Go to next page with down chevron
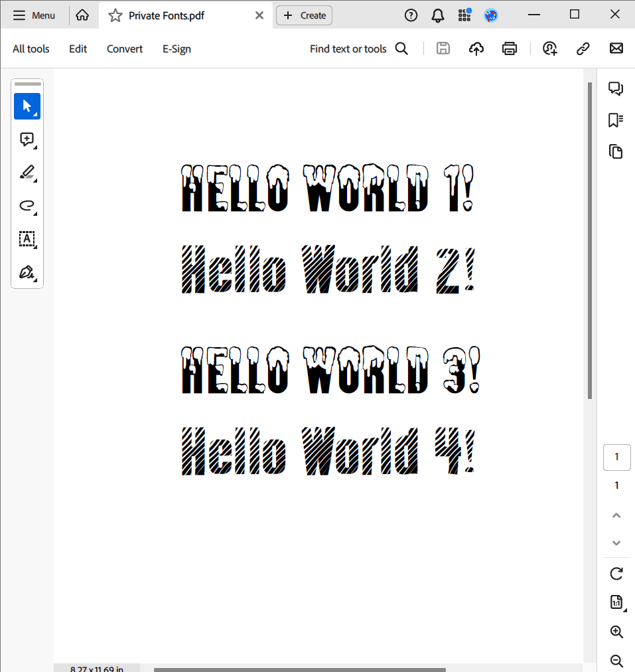The height and width of the screenshot is (672, 635). [x=616, y=543]
